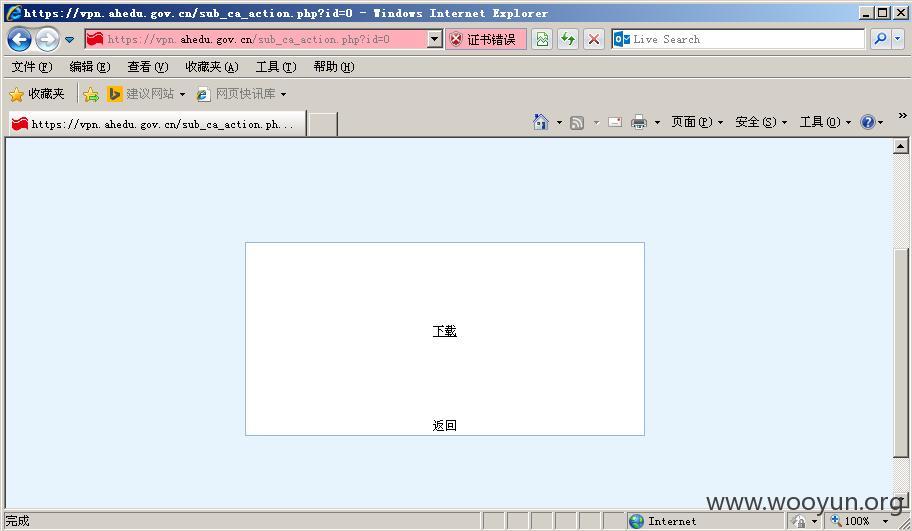Open the 页面(P) command bar menu
This screenshot has height=531, width=912.
pyautogui.click(x=697, y=122)
